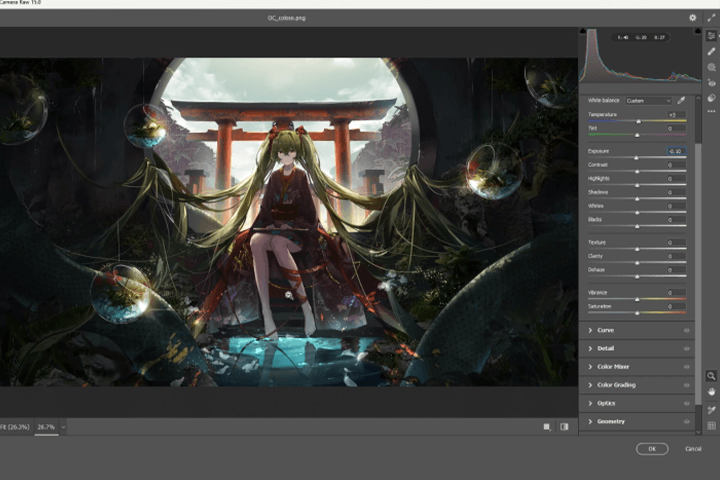
Task: Select the Healing brush tool
Action: [711, 51]
